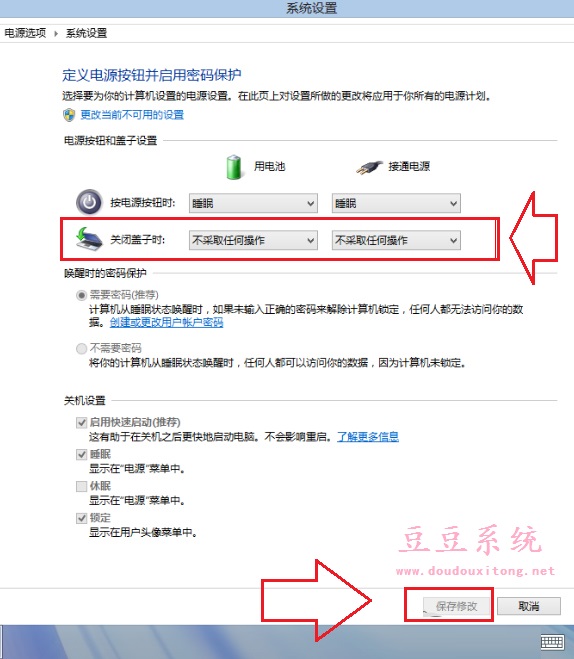Expand lid close dropdown for plugged in
The image size is (574, 659).
(396, 240)
